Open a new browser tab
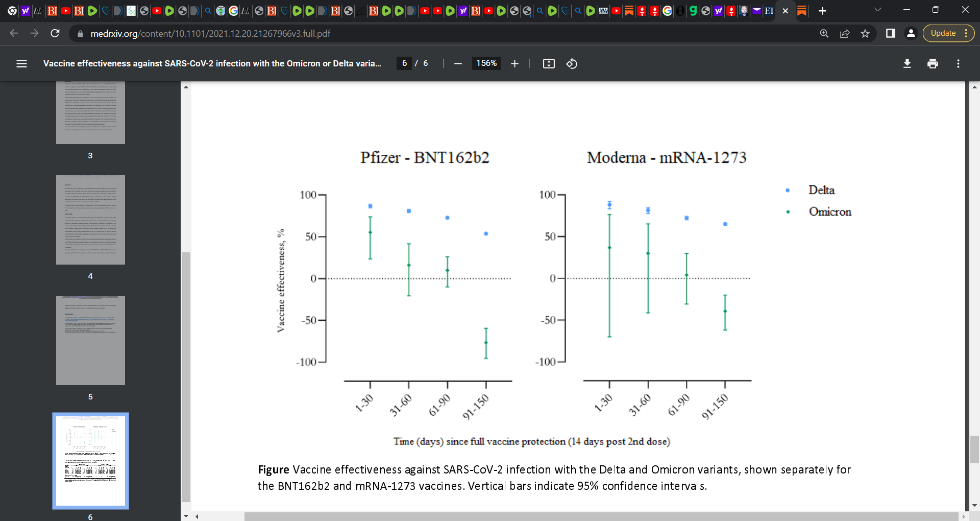Image resolution: width=980 pixels, height=521 pixels. tap(822, 11)
